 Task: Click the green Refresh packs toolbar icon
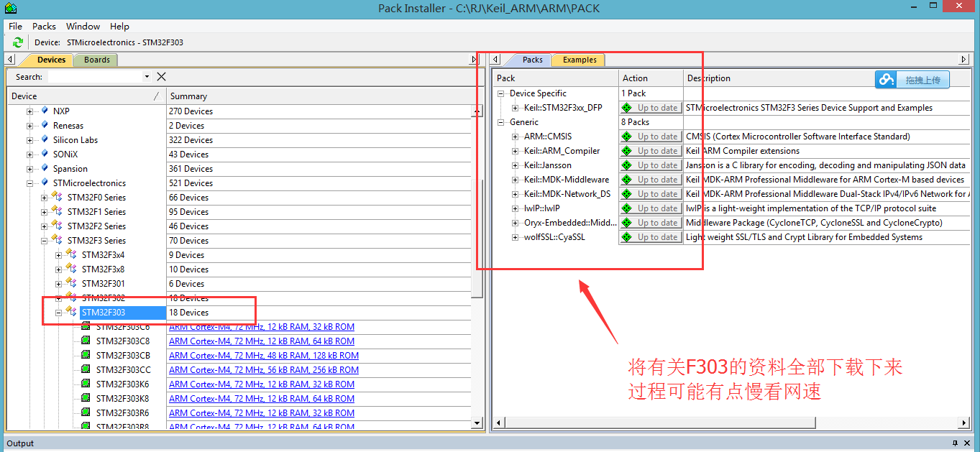(17, 42)
